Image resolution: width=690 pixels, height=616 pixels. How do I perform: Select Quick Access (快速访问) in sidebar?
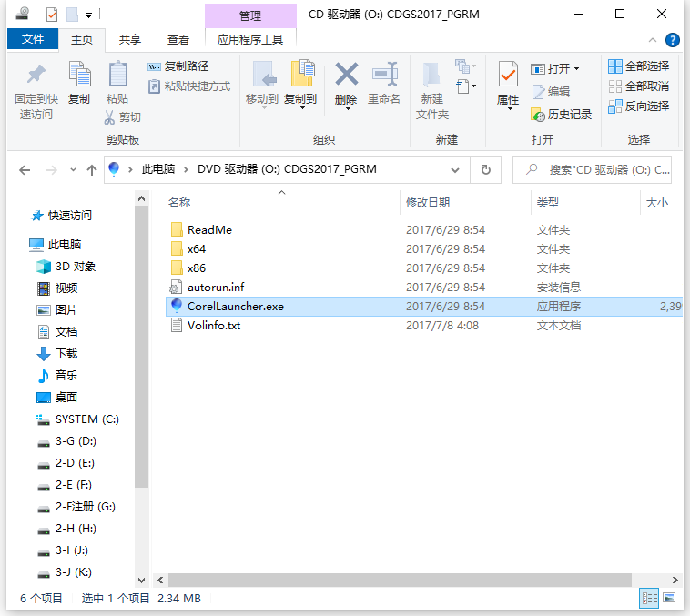point(61,216)
